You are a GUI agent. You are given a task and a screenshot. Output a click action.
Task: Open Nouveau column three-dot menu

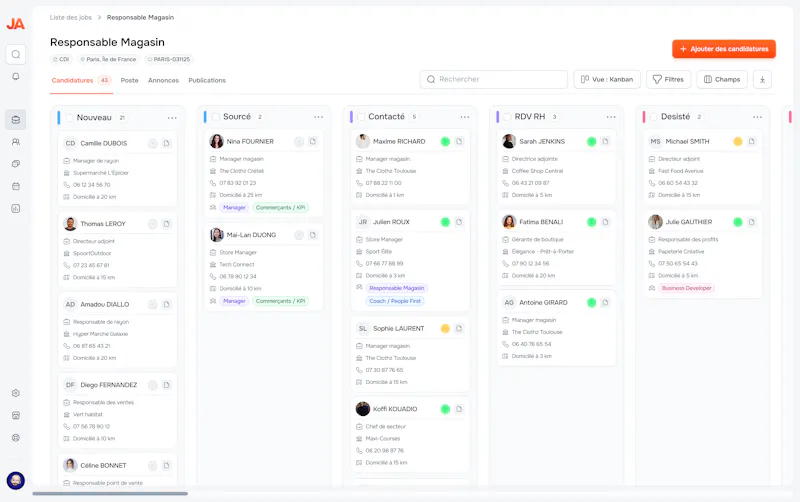172,118
